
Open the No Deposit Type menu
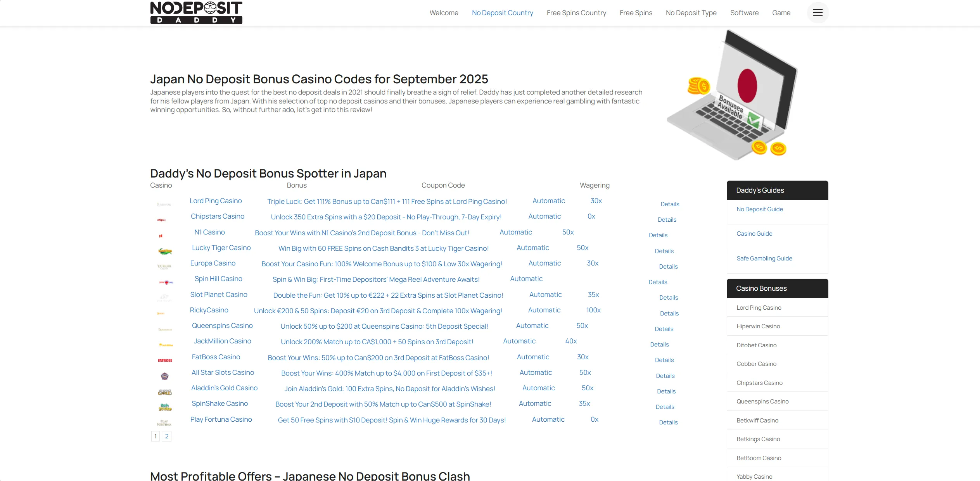click(691, 13)
